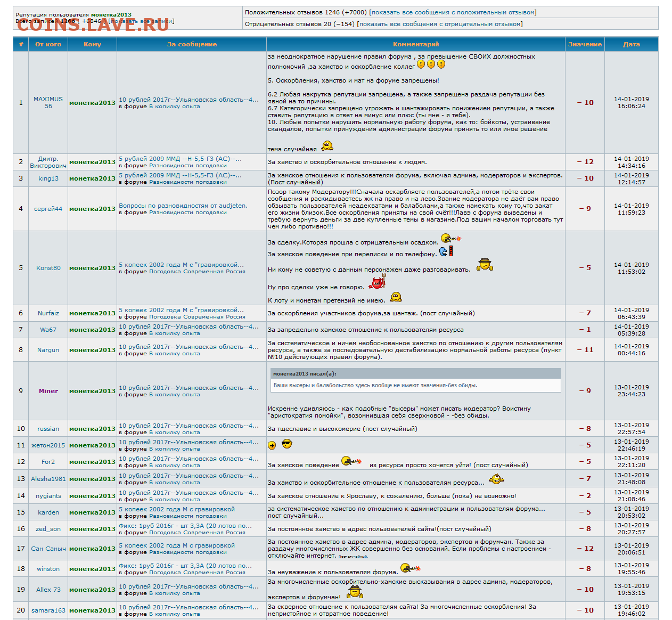Image resolution: width=672 pixels, height=620 pixels.
Task: Open king13 user profile
Action: 48,178
